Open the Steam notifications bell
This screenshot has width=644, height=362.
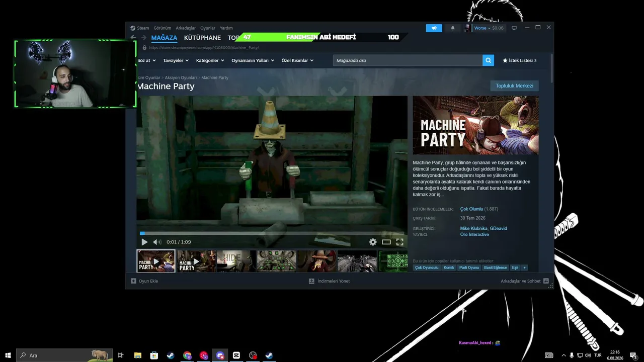point(452,28)
